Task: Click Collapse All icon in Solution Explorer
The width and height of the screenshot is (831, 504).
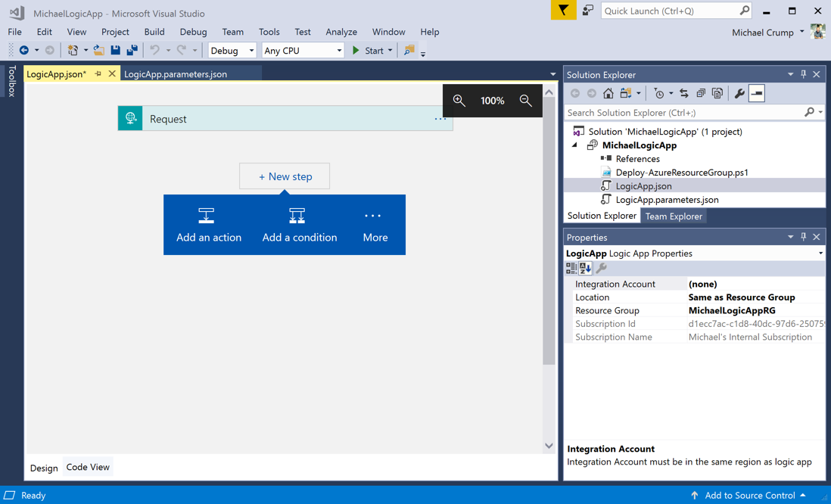Action: 701,94
